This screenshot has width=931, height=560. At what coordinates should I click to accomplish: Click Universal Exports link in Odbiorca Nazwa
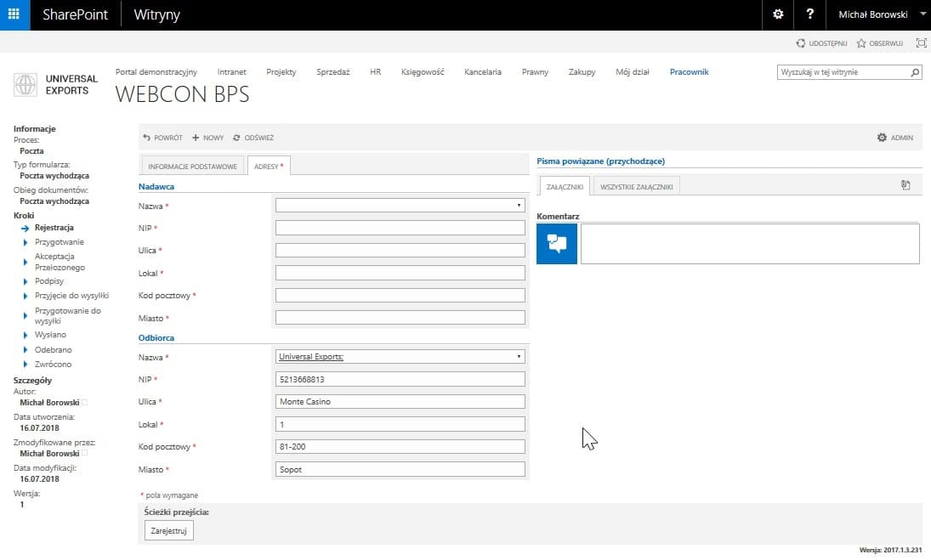click(x=311, y=357)
